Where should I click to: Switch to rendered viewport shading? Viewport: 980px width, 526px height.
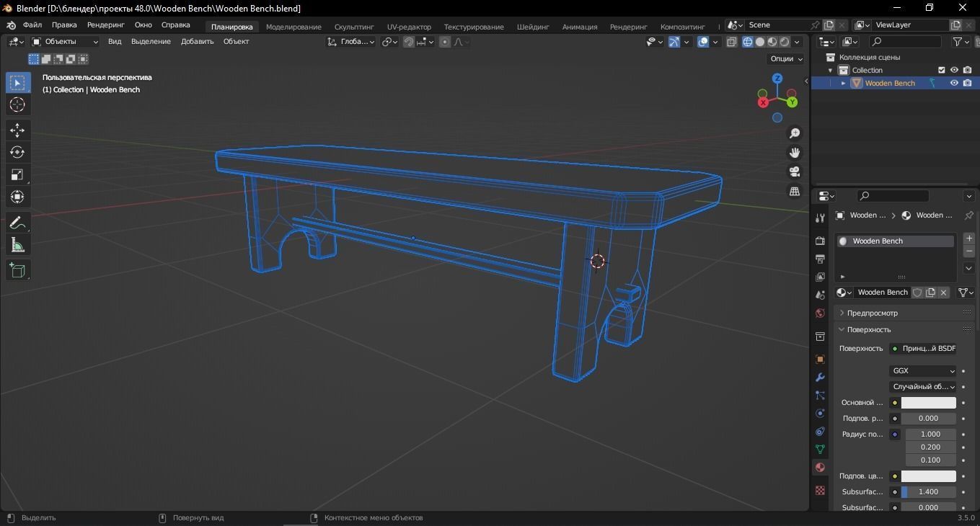[784, 42]
